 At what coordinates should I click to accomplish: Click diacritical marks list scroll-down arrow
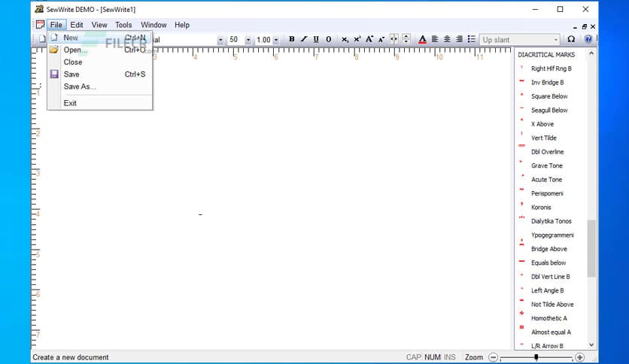pos(591,344)
